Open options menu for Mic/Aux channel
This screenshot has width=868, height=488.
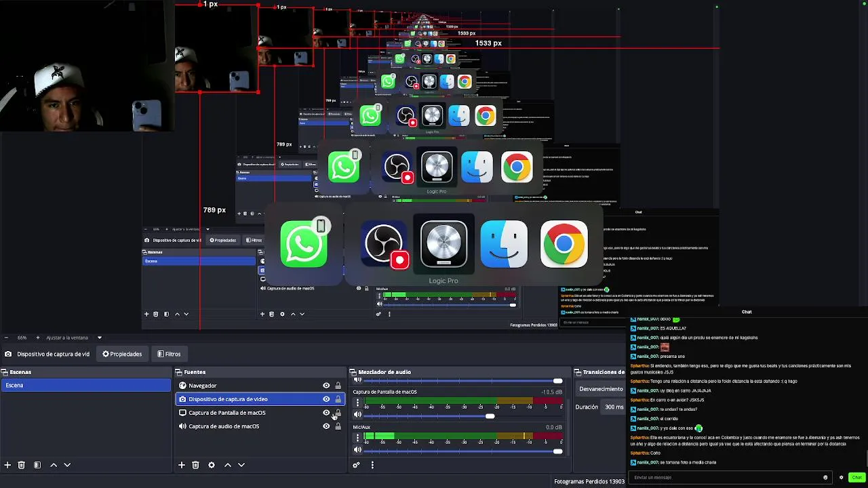tap(357, 438)
